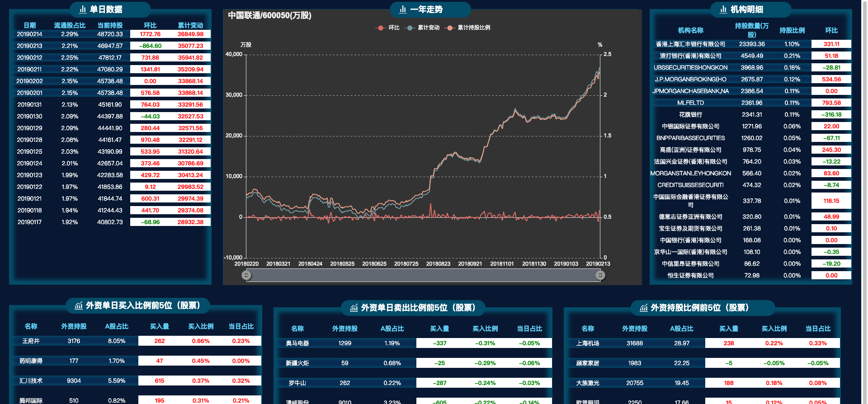Click the bar chart icon beside 一年走势
This screenshot has width=868, height=404.
tap(403, 9)
